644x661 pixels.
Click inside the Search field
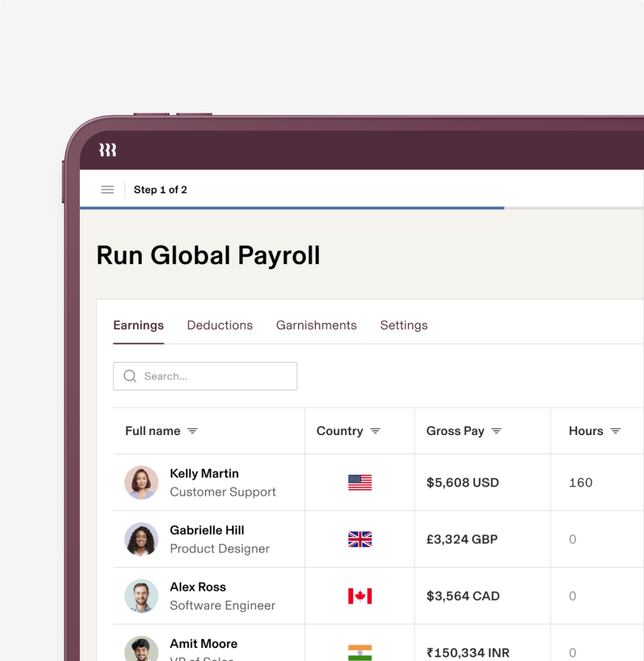(204, 376)
